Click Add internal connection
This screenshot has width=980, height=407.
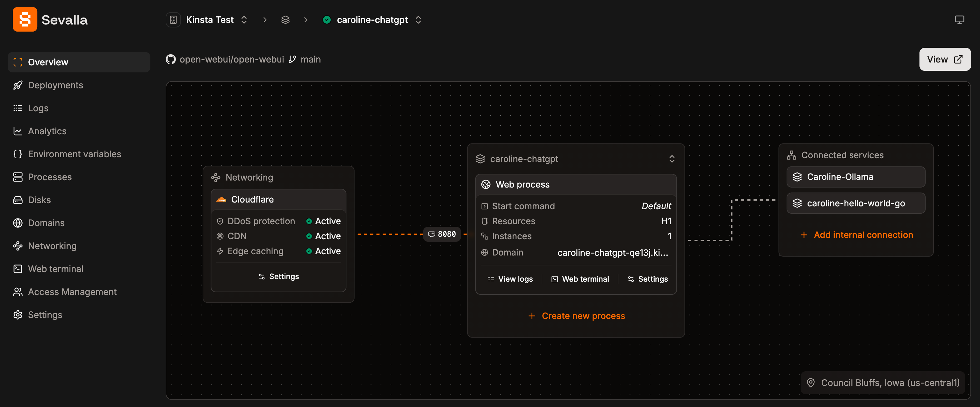coord(856,234)
